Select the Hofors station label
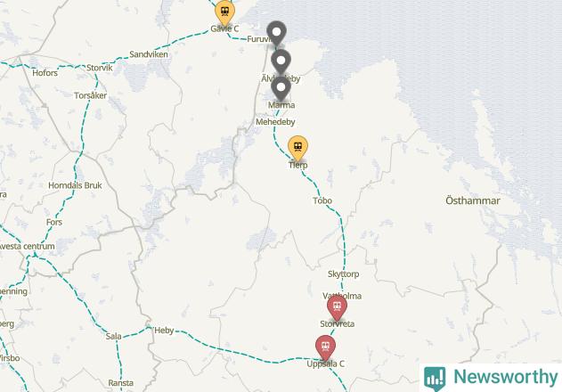 pos(45,73)
